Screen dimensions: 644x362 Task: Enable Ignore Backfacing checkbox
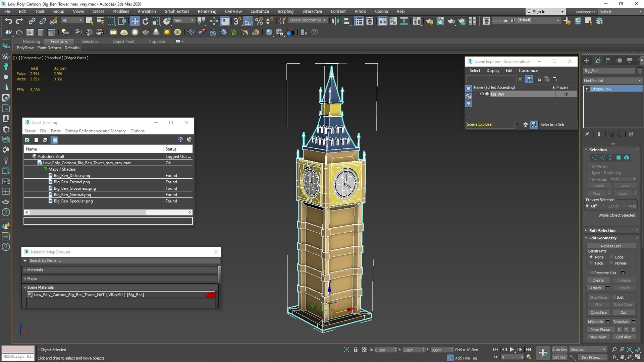pos(589,173)
